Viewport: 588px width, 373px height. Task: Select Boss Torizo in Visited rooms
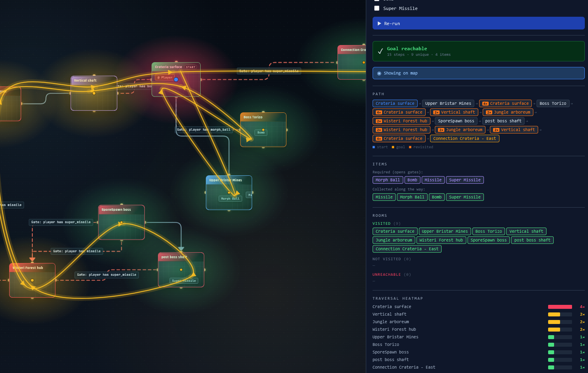(x=489, y=231)
